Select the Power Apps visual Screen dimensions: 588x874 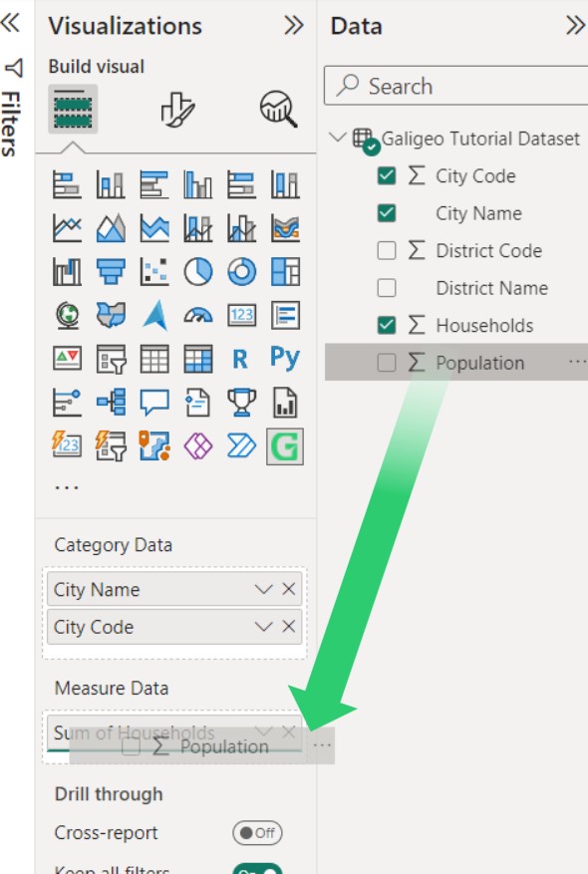[x=198, y=445]
